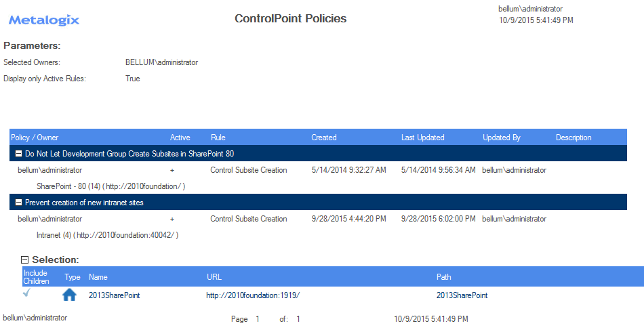Click the 'Display only Active Rules:' label
This screenshot has height=334, width=644.
click(45, 79)
